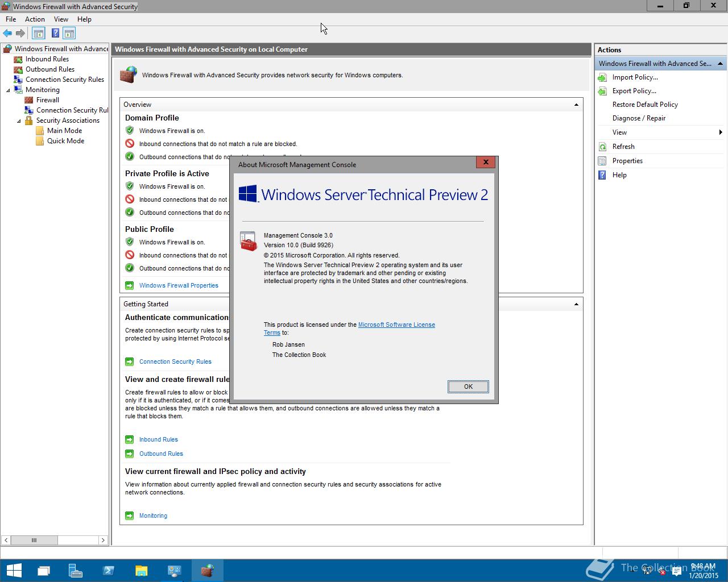Click the Monitoring node icon in tree
The width and height of the screenshot is (728, 582).
(x=18, y=90)
